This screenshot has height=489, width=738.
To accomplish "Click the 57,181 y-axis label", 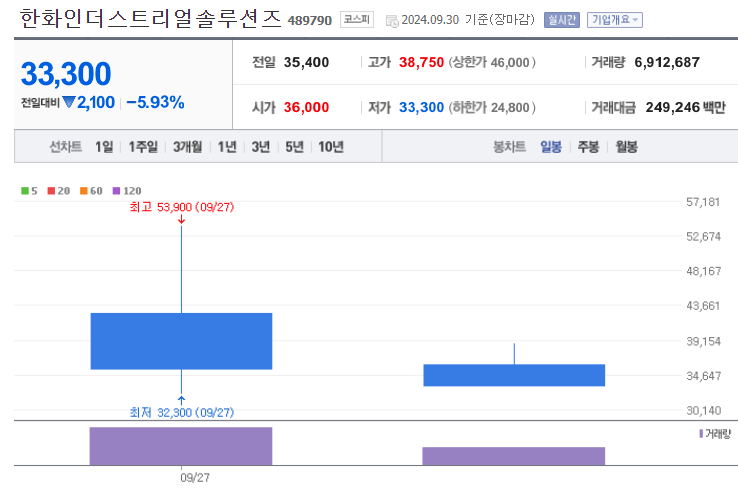I will point(703,202).
